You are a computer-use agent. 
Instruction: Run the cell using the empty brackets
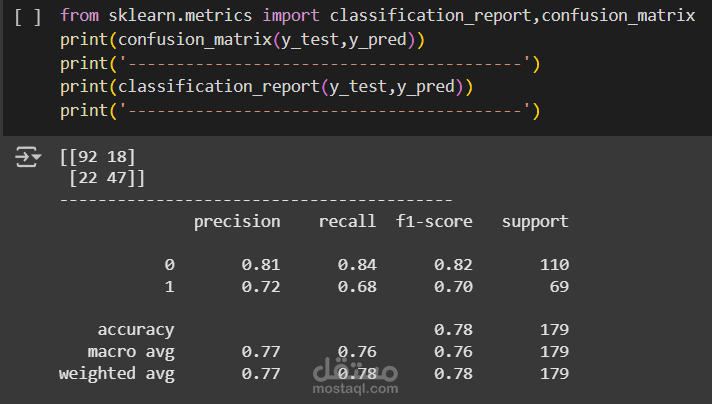click(28, 17)
